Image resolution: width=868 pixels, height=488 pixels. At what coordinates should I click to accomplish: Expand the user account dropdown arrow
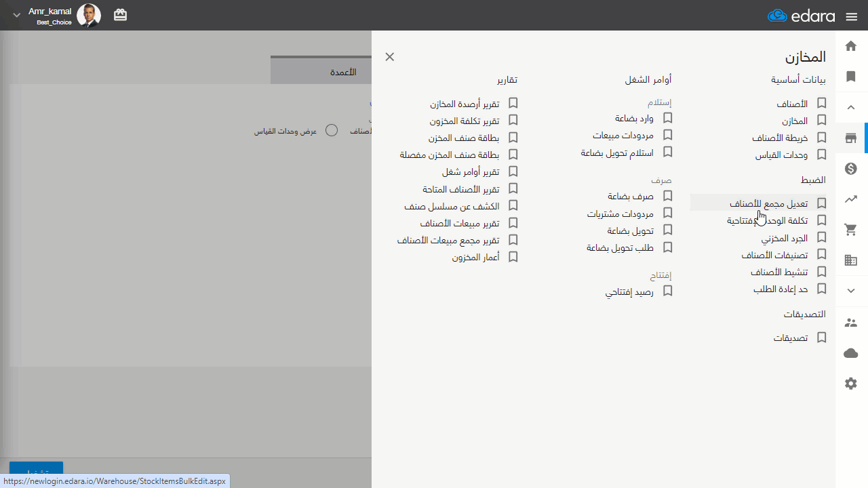(x=17, y=16)
